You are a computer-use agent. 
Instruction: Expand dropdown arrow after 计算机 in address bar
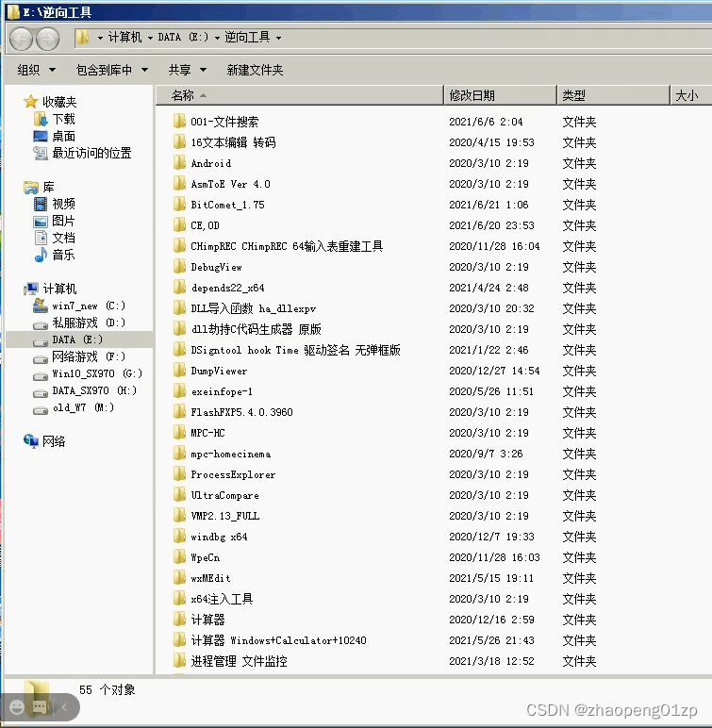[150, 38]
